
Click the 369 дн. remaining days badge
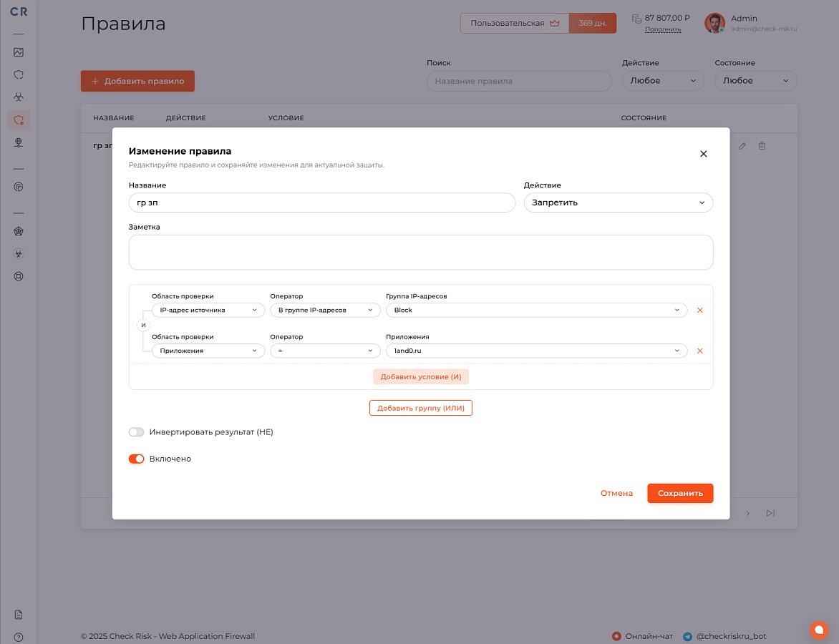coord(592,23)
